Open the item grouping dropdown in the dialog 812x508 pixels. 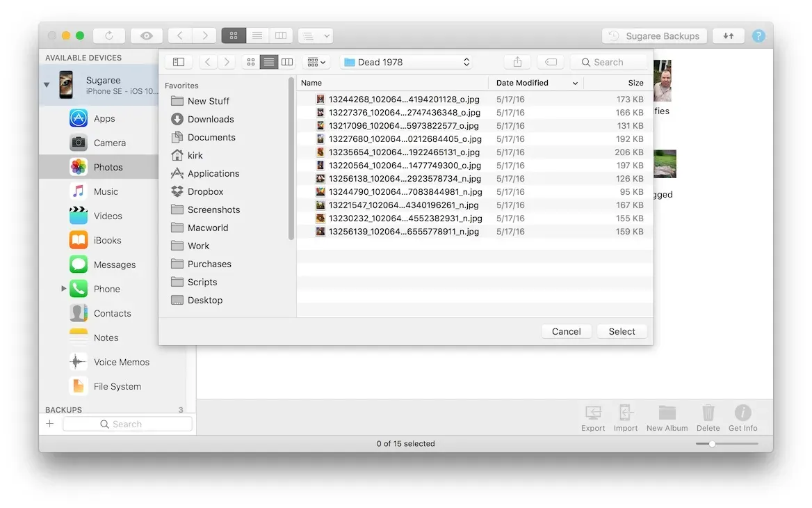tap(315, 61)
